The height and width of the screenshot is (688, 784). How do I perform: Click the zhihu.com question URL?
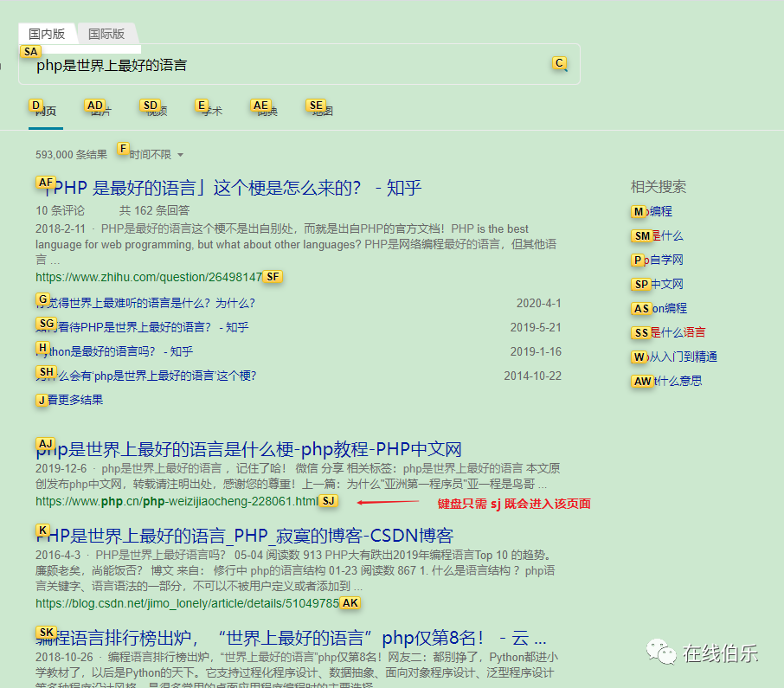149,277
